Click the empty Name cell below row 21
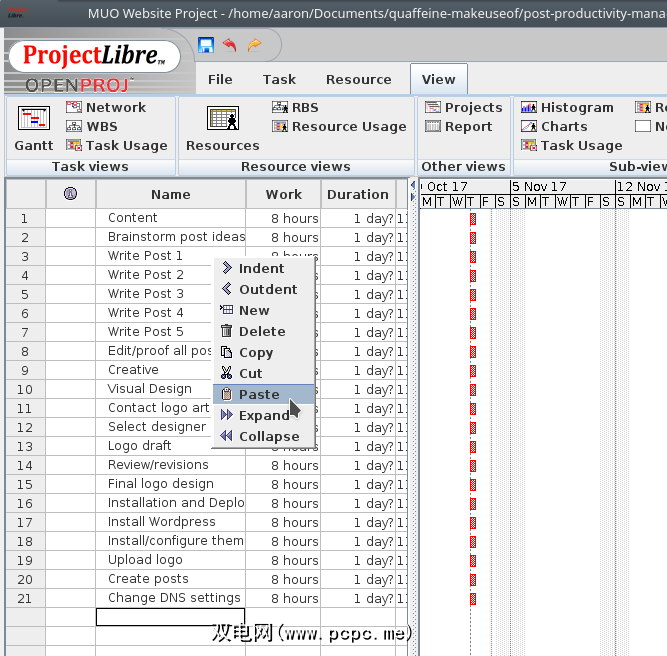 tap(171, 617)
